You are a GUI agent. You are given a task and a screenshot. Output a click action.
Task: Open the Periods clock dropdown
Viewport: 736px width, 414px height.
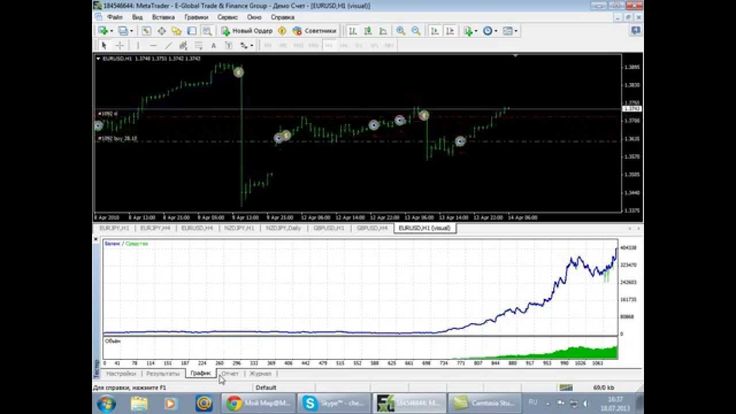click(x=490, y=31)
